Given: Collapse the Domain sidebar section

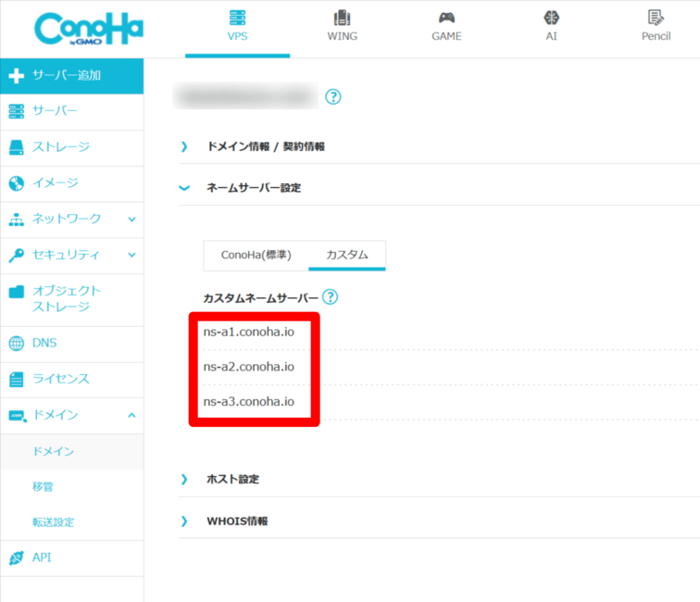Looking at the screenshot, I should (x=131, y=415).
